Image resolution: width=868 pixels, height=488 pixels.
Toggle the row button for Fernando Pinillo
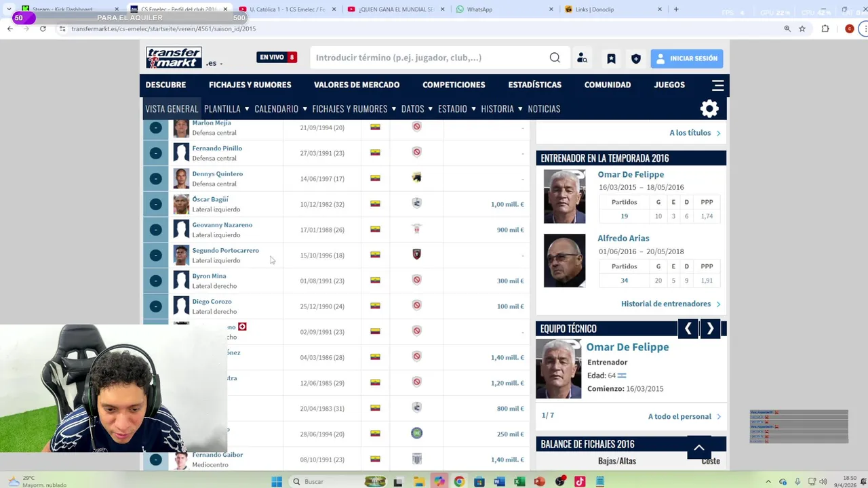[x=155, y=153]
